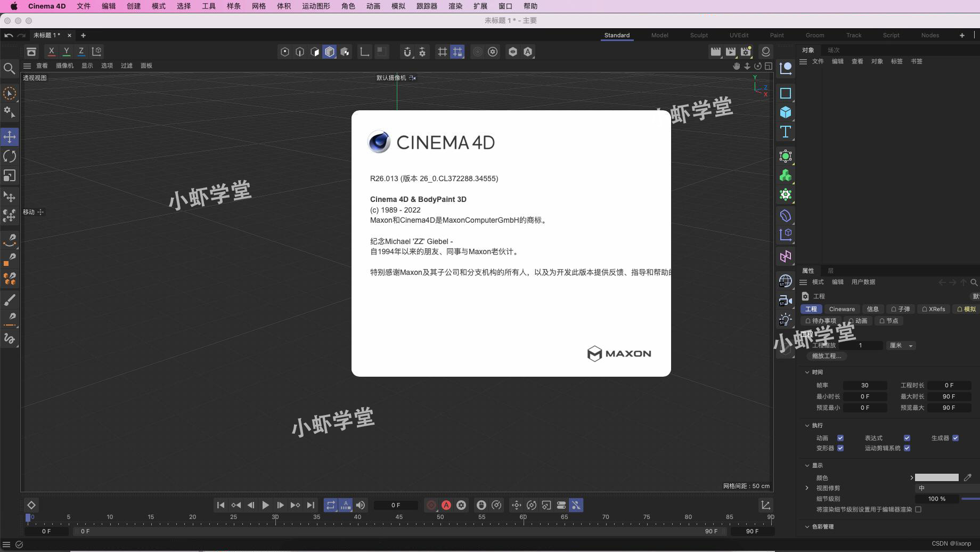Switch to the UVEdit layout tab

click(x=739, y=35)
